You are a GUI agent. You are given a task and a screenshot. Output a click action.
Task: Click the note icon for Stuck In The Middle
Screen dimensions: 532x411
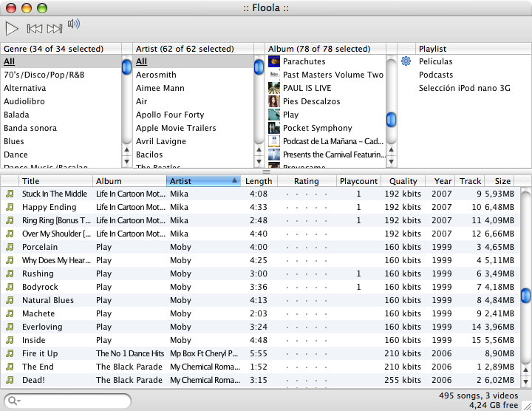coord(10,194)
